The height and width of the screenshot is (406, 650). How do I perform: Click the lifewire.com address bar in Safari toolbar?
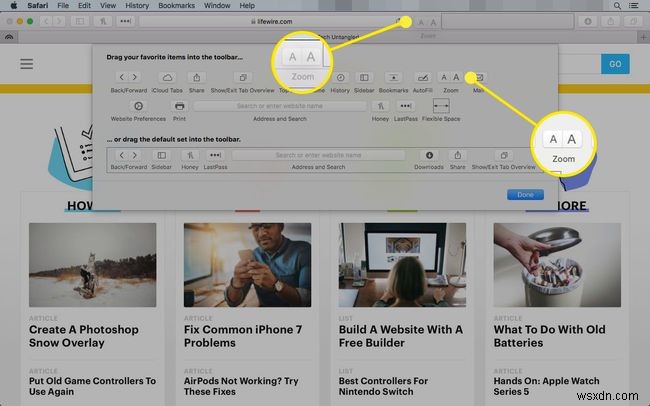272,21
